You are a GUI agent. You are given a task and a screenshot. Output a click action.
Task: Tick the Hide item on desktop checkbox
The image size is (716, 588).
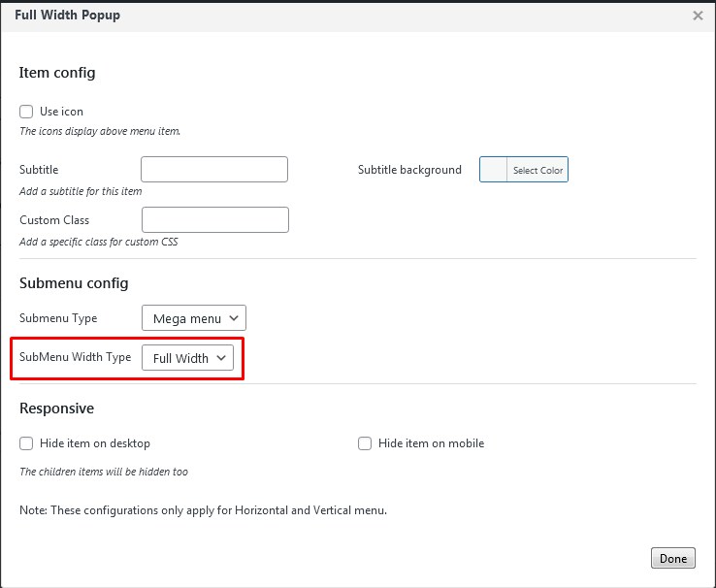coord(26,443)
